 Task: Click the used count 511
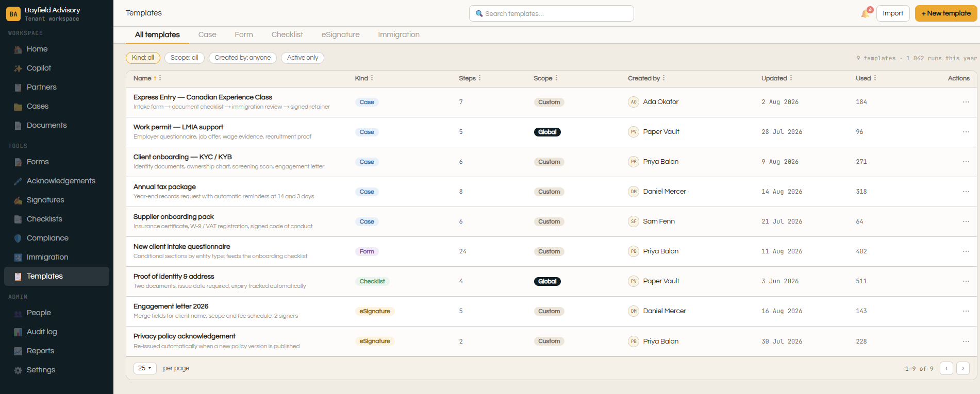pyautogui.click(x=861, y=281)
